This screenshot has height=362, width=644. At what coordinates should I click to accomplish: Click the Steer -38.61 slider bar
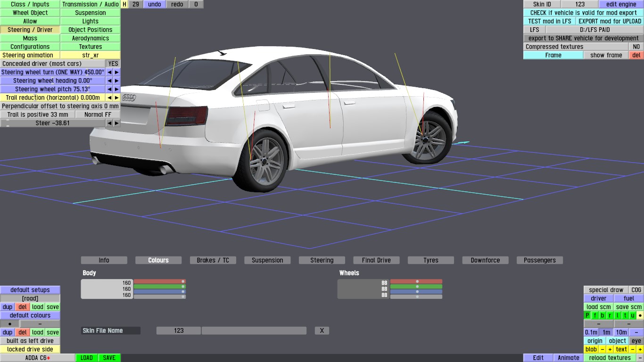point(53,123)
